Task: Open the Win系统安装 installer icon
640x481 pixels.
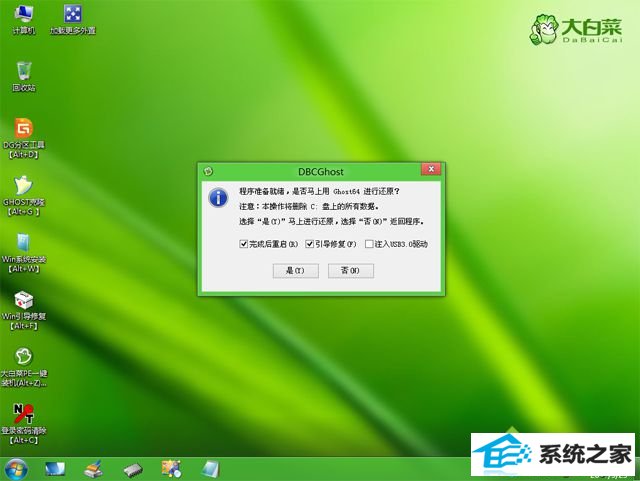Action: 23,245
